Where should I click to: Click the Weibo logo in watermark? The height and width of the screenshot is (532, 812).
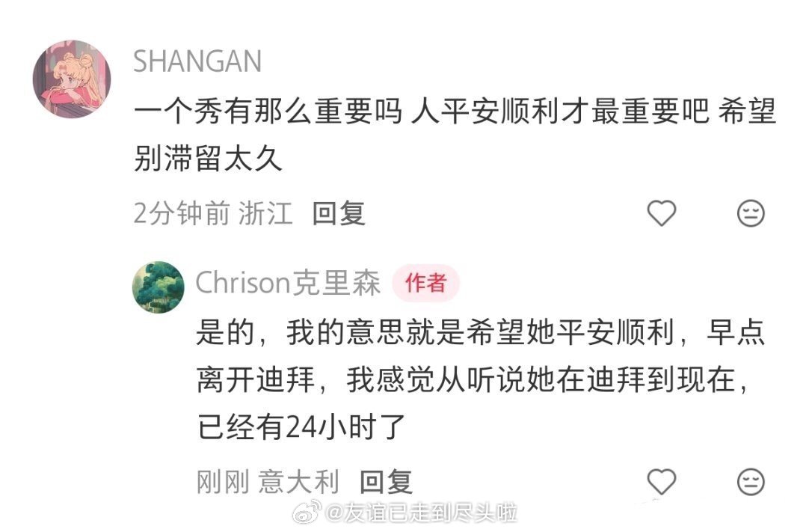(x=307, y=513)
